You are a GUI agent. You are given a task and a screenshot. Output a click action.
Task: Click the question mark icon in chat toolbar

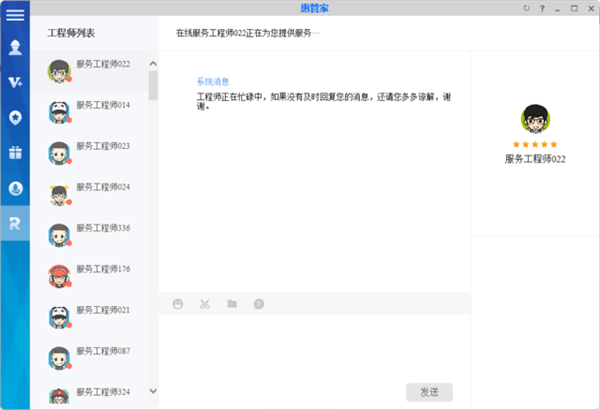(258, 303)
